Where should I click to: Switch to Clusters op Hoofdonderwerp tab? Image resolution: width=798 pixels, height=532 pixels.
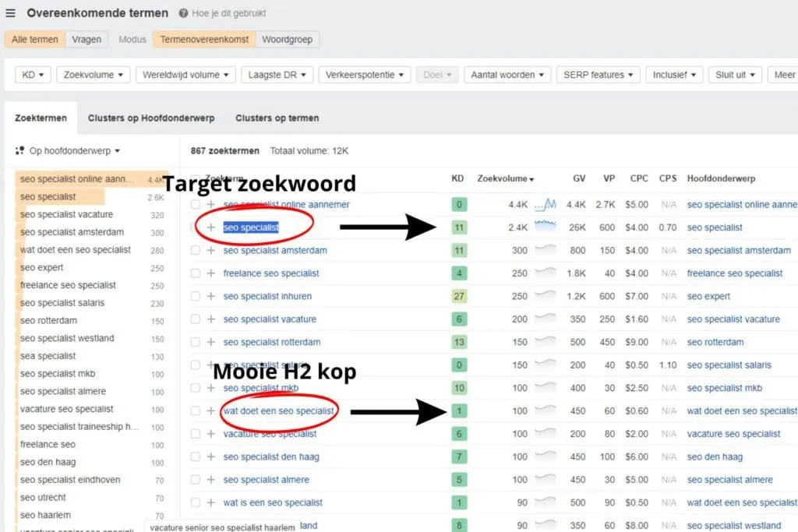coord(151,118)
